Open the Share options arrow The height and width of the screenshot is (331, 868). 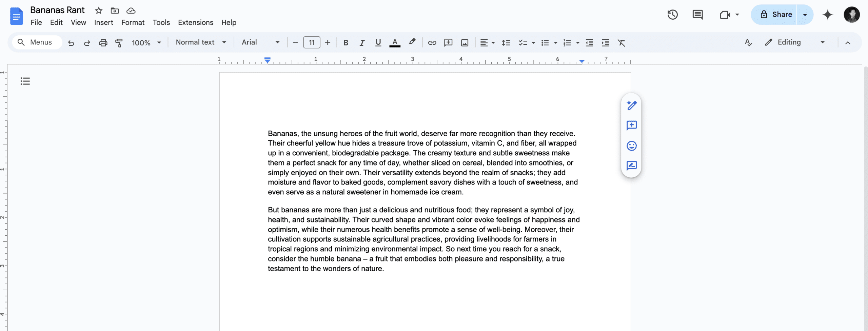805,15
